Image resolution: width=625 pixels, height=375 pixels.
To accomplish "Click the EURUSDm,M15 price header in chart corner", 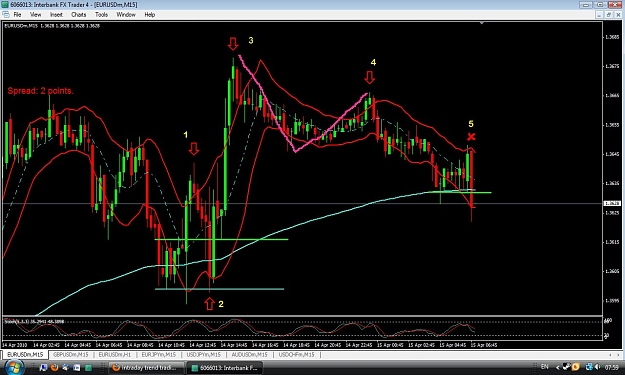I will pos(52,26).
